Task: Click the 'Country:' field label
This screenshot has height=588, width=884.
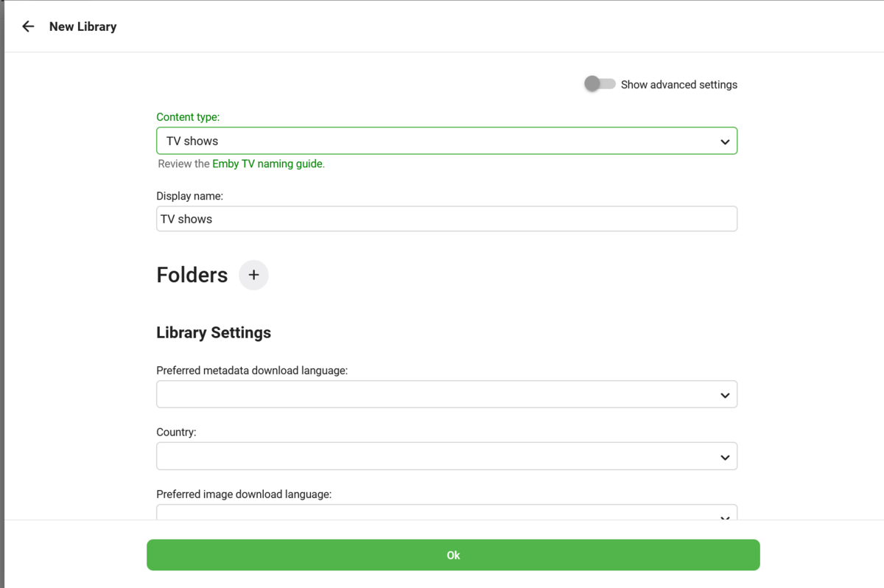Action: pyautogui.click(x=176, y=433)
